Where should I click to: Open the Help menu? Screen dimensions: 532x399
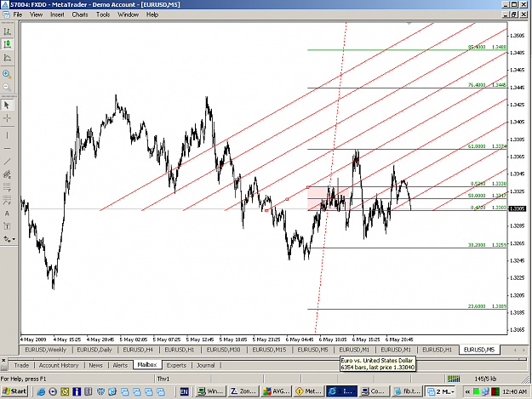click(152, 14)
